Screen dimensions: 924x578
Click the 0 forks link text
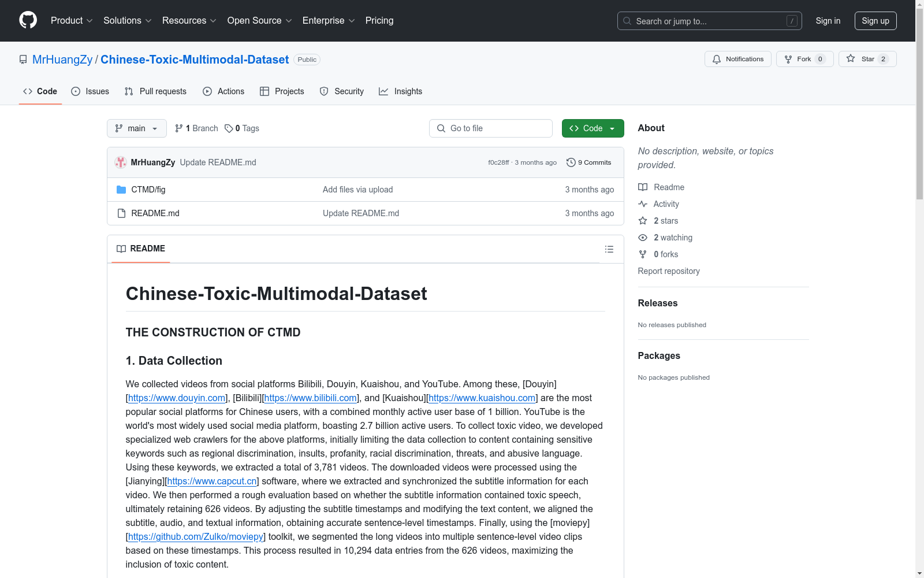point(666,254)
